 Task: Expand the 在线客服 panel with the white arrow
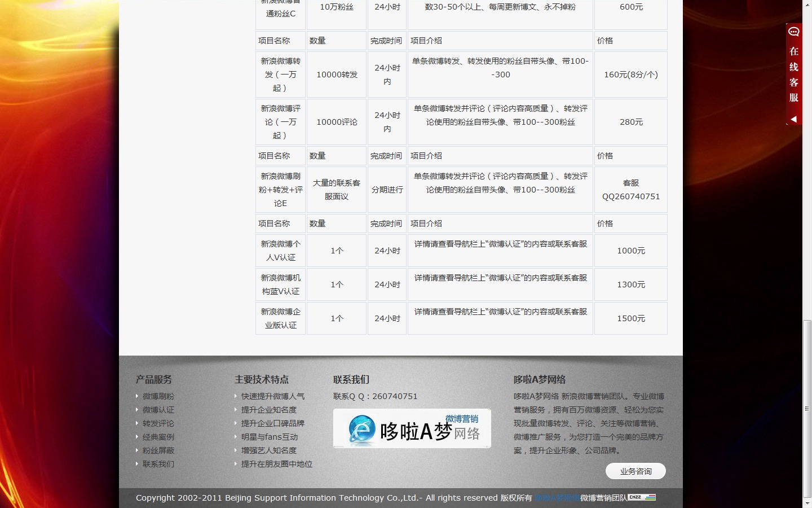pyautogui.click(x=794, y=119)
